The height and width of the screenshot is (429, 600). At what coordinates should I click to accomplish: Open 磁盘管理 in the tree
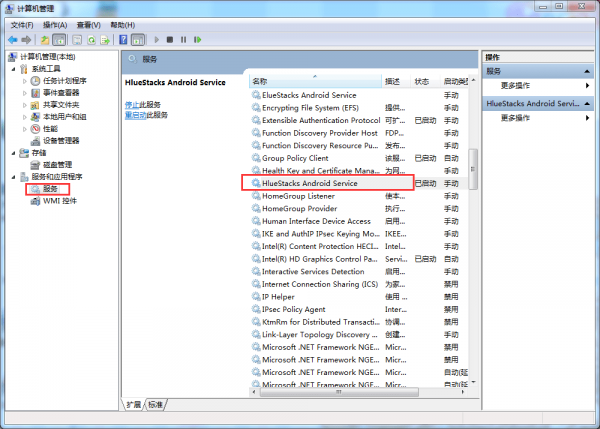[x=57, y=165]
